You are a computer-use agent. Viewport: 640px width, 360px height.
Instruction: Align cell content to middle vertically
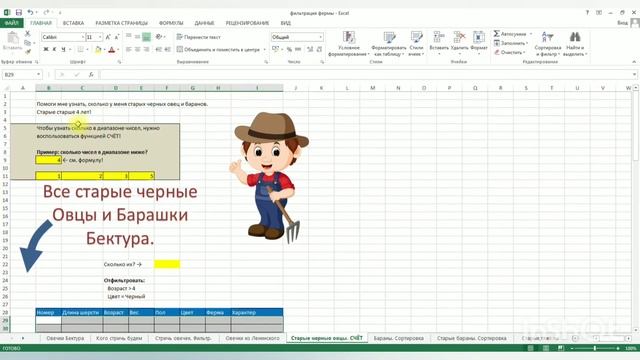pos(138,37)
